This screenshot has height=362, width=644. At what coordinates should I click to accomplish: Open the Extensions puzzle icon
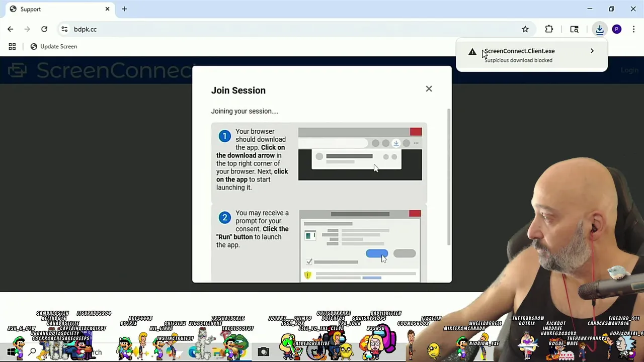click(x=549, y=29)
